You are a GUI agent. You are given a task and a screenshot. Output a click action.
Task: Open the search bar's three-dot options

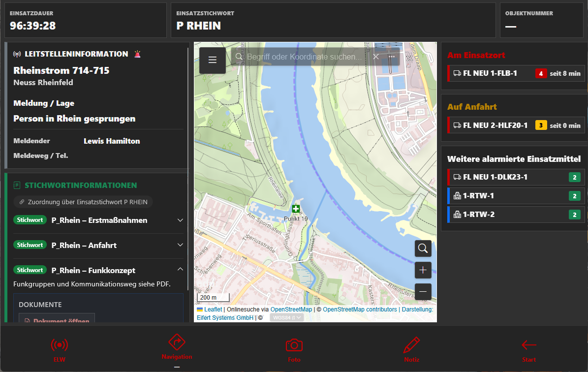click(x=392, y=57)
